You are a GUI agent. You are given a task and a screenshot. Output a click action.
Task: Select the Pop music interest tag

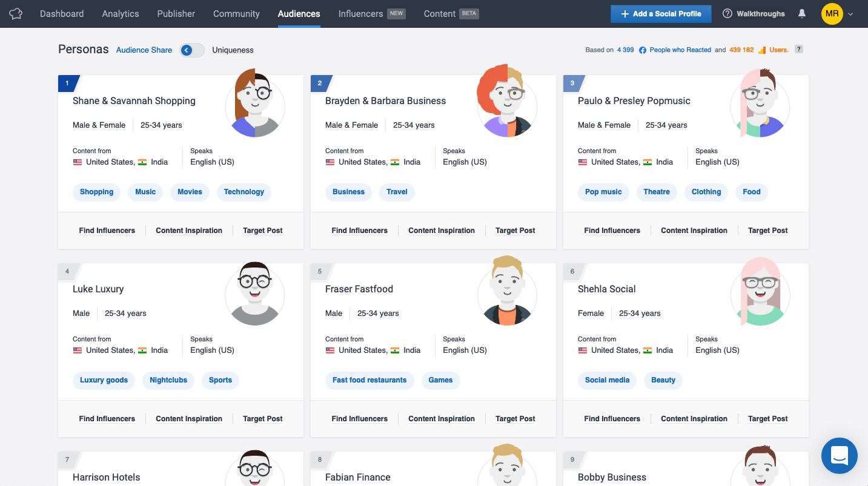click(603, 191)
